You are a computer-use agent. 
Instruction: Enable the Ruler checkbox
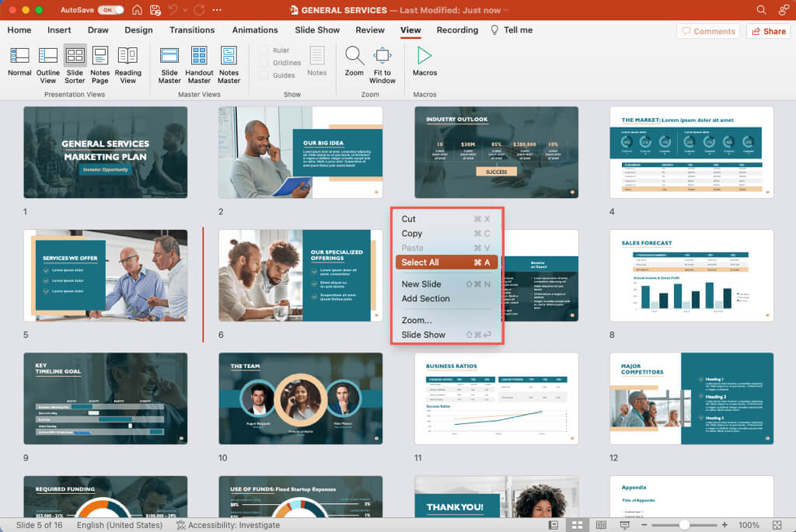click(x=264, y=50)
